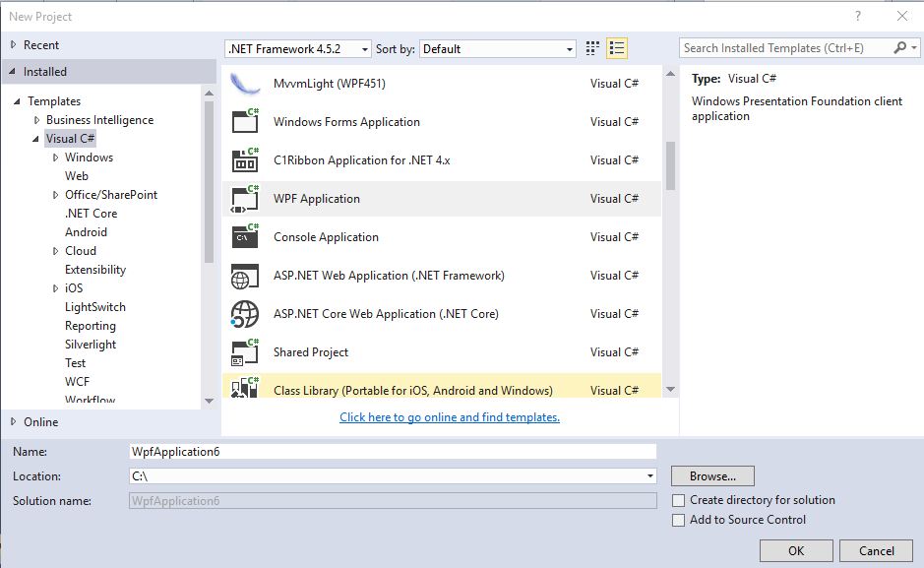Click the category tree scrollbar thumb

210,182
